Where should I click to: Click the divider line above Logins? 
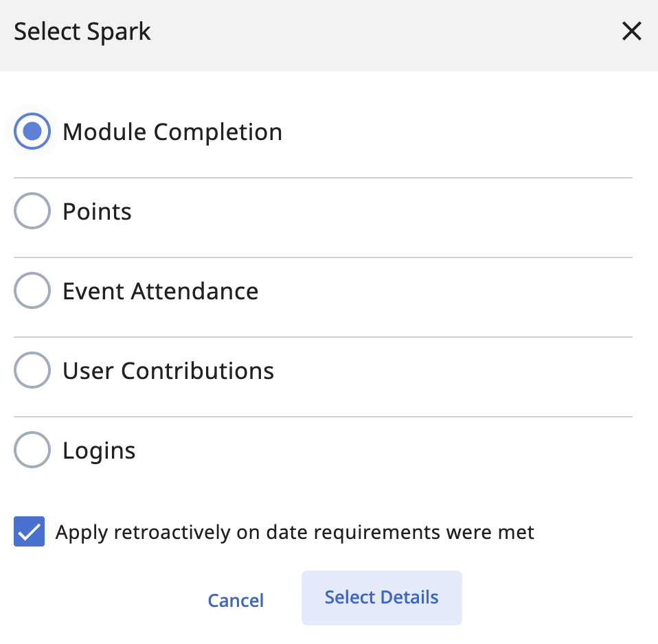click(x=323, y=417)
